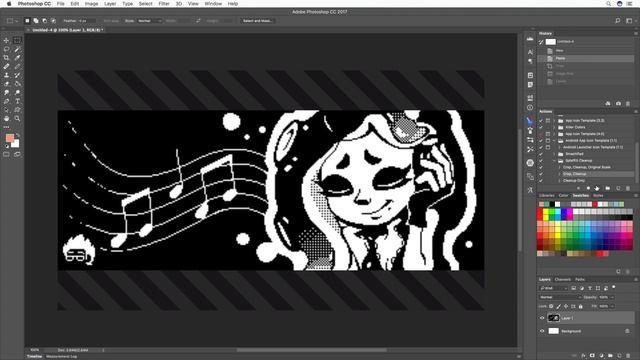Expand Cleanup Only action

coord(559,180)
